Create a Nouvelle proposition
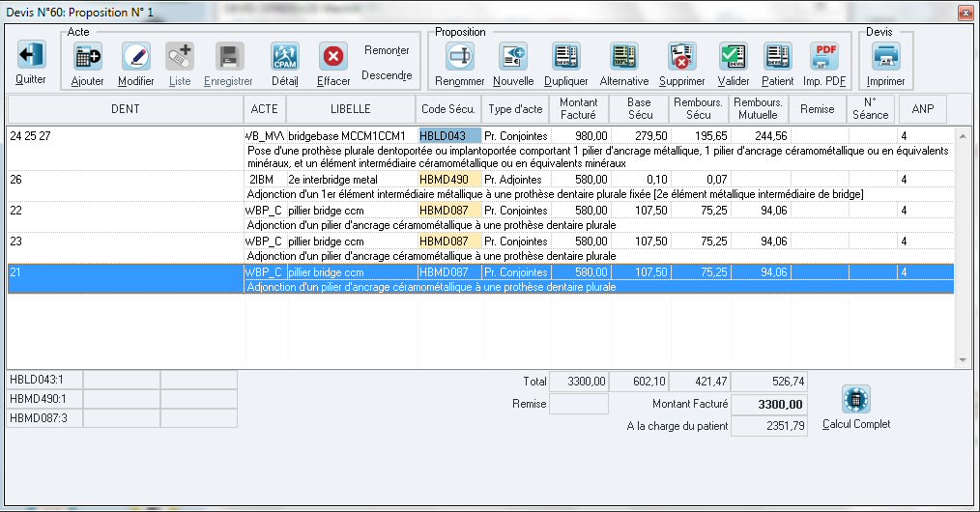 point(512,58)
